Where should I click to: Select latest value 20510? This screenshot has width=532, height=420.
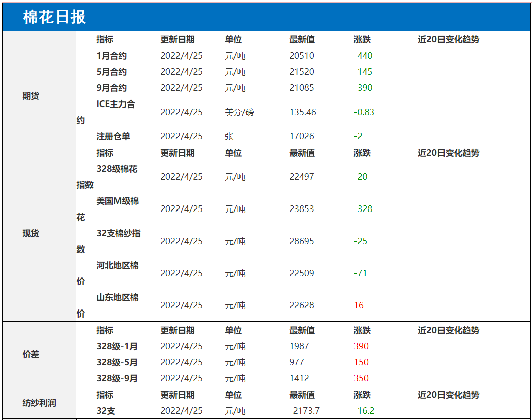click(x=302, y=56)
